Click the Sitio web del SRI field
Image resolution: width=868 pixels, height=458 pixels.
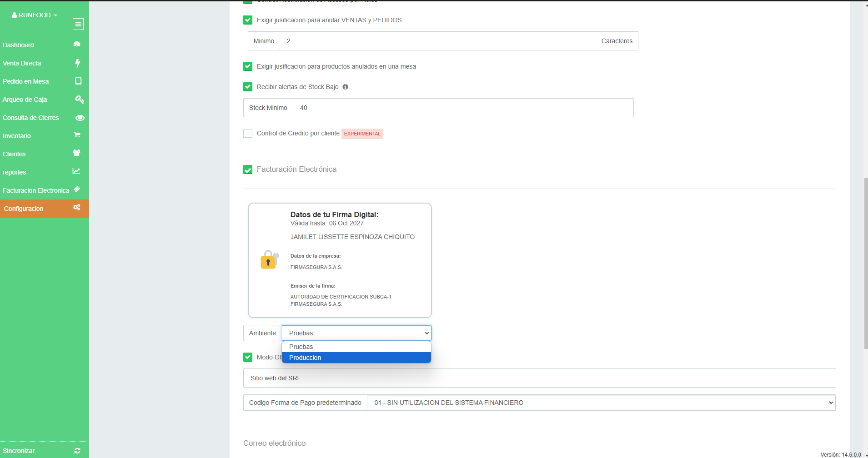pyautogui.click(x=540, y=378)
